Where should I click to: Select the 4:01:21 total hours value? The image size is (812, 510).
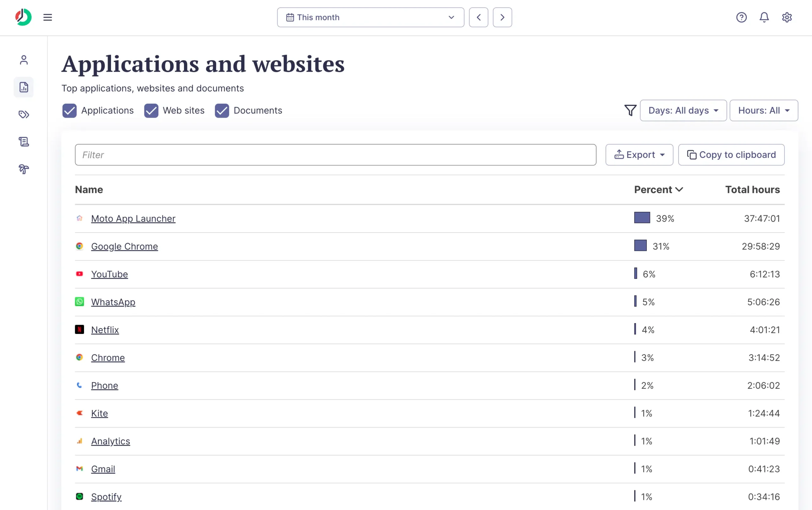point(765,330)
